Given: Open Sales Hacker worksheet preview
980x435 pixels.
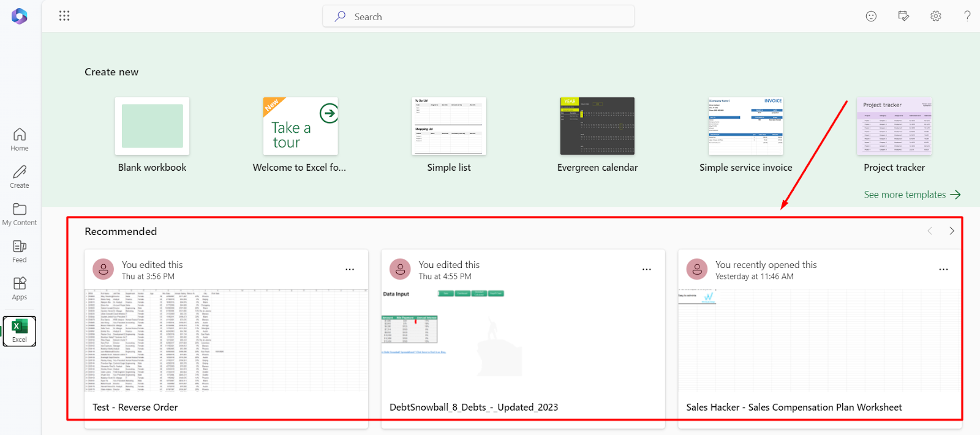Looking at the screenshot, I should pos(820,340).
